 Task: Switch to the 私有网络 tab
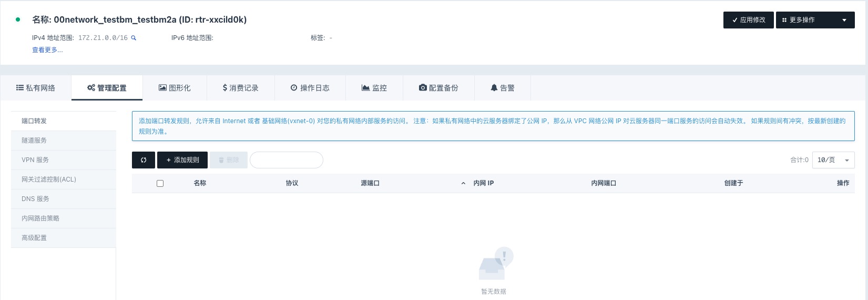coord(36,88)
